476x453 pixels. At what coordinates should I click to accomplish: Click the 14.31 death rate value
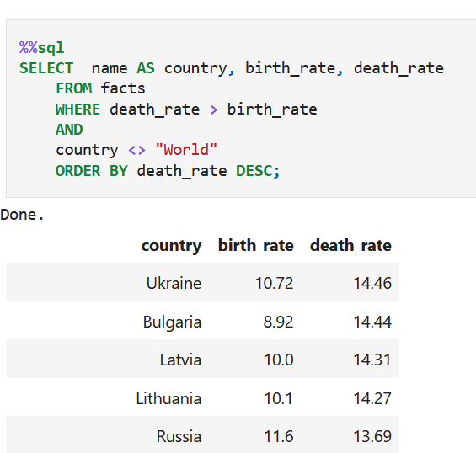click(x=372, y=360)
